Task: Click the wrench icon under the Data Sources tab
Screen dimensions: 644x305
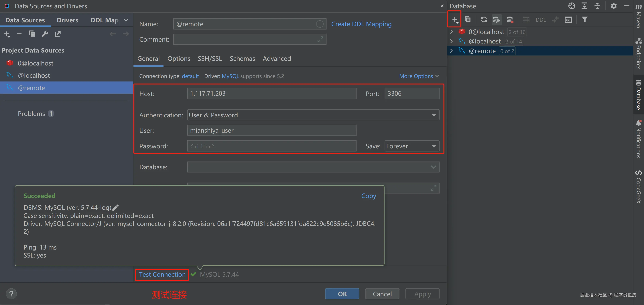Action: [x=45, y=34]
